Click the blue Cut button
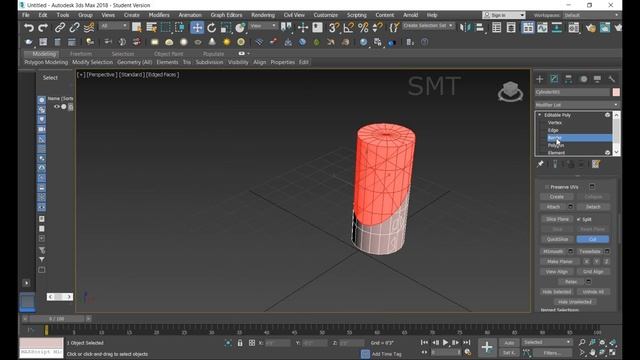 click(593, 239)
